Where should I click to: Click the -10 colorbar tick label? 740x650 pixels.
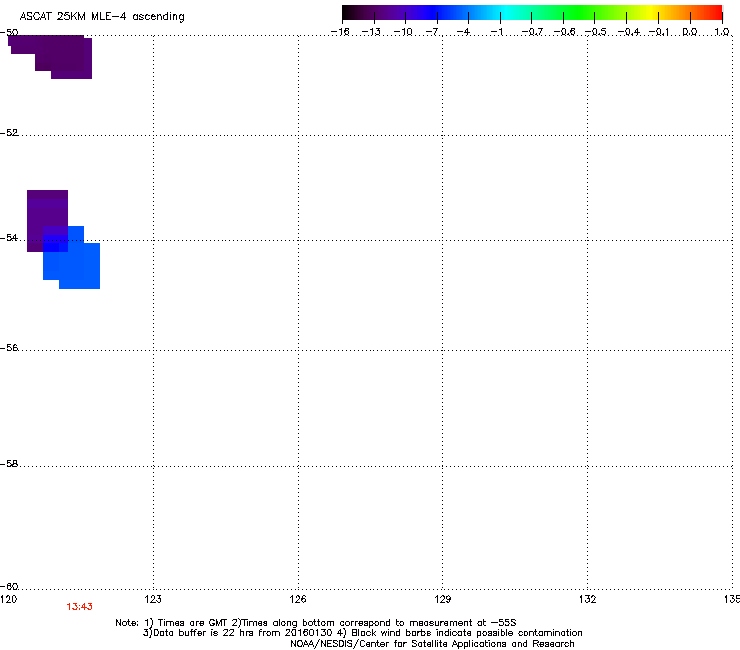(x=403, y=32)
